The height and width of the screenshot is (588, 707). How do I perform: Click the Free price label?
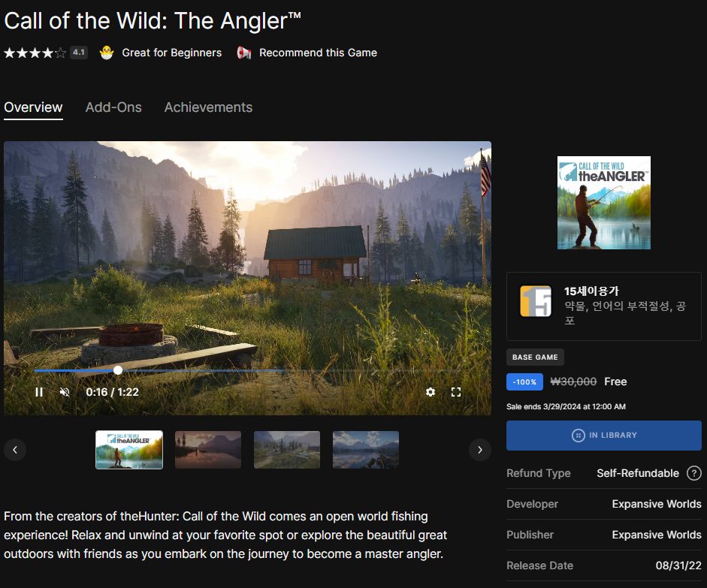(615, 381)
